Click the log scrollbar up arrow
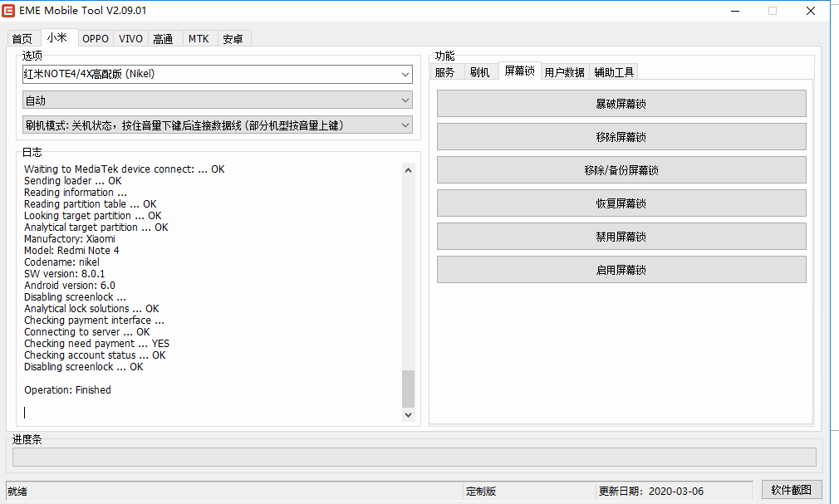 408,170
